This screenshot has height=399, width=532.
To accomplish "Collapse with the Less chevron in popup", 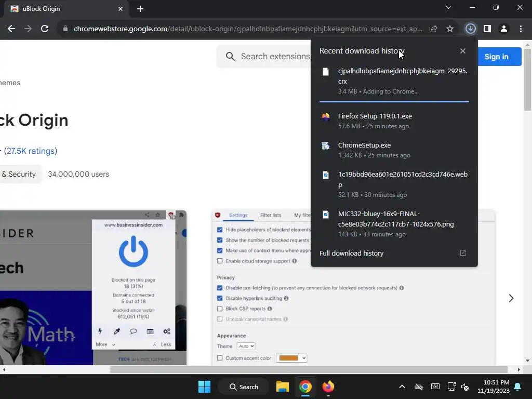I will pos(154,345).
